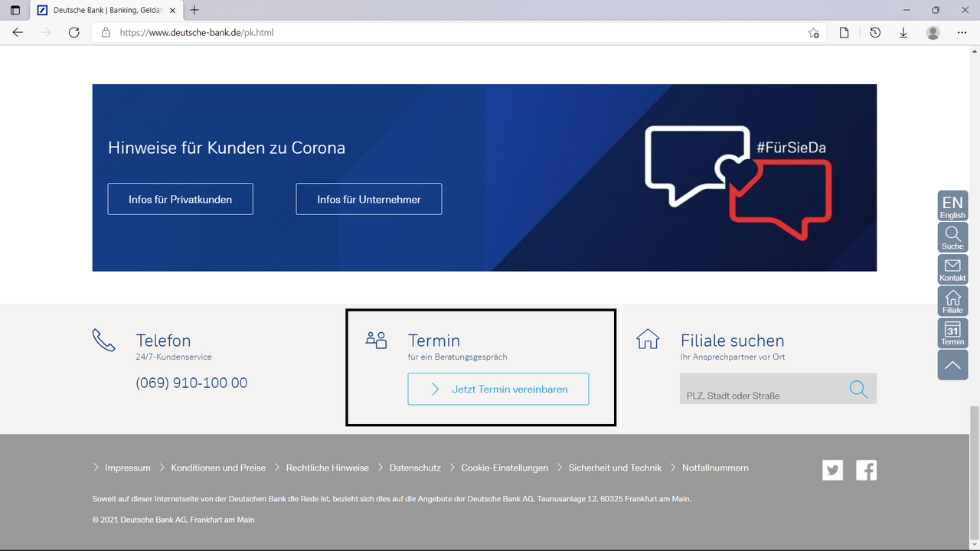Select the Deutsche Bank browser tab
This screenshot has width=980, height=551.
106,10
